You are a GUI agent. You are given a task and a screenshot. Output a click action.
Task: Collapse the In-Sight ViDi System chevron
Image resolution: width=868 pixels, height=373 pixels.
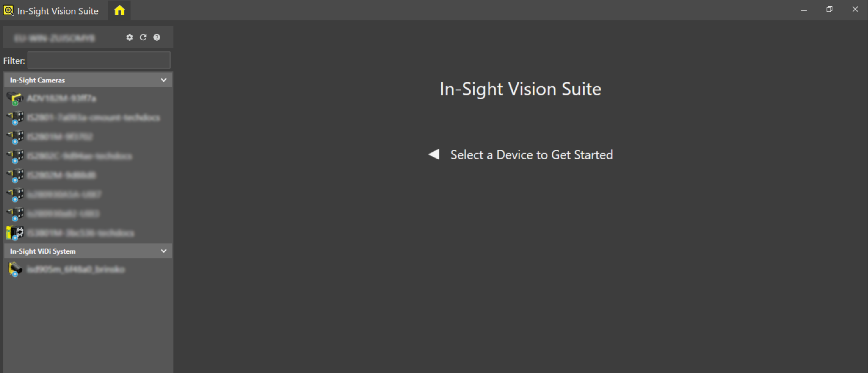click(164, 251)
